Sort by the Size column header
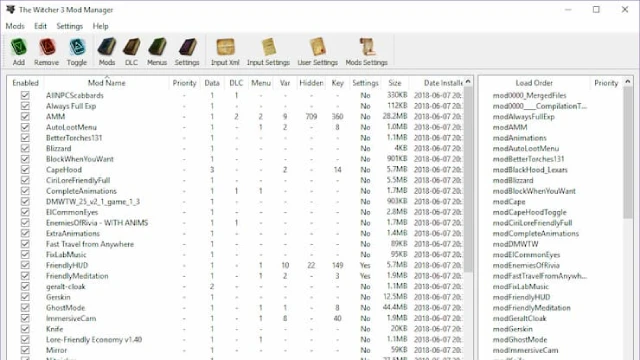 [x=395, y=83]
